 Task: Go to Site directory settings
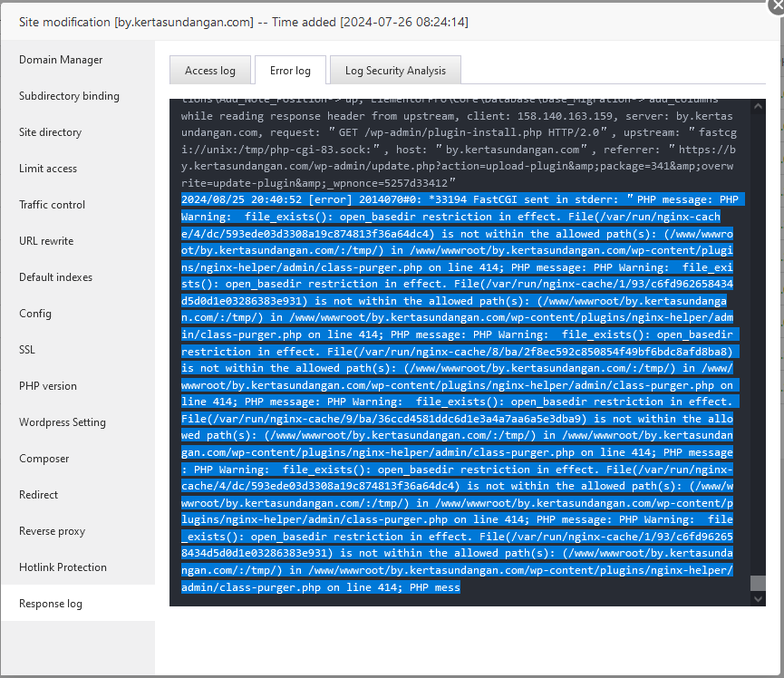78,132
